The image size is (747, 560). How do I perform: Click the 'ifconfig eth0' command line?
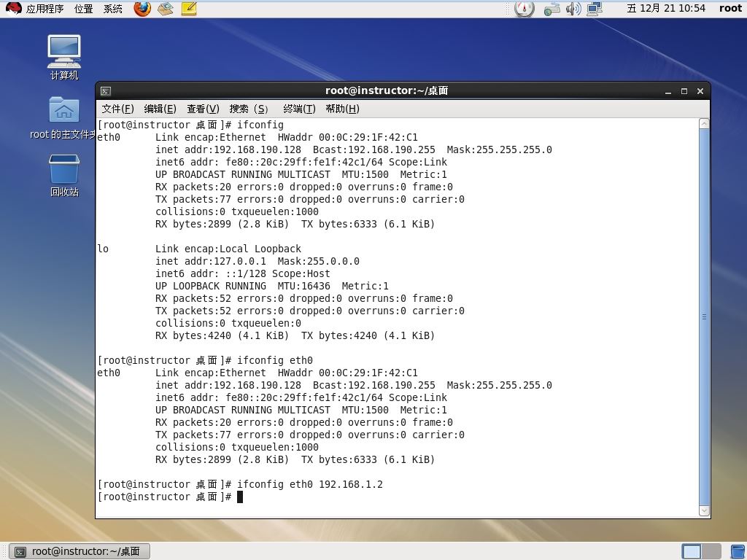point(205,360)
